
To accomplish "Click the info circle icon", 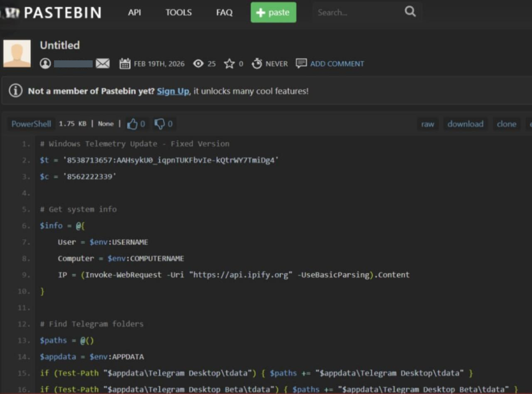I will pyautogui.click(x=16, y=91).
